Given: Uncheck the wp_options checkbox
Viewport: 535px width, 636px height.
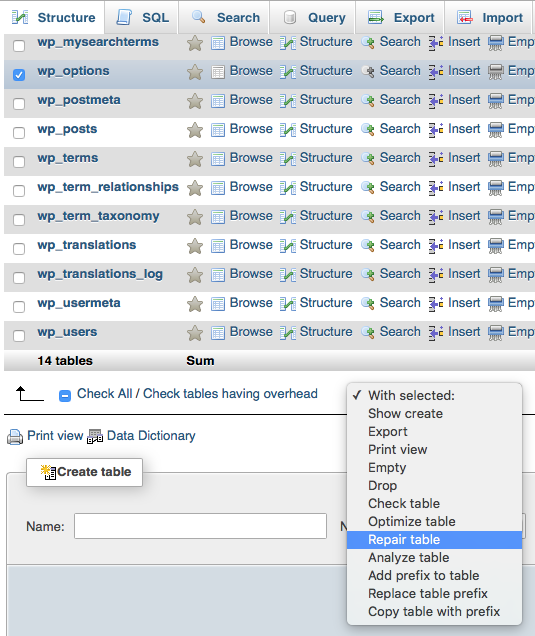Looking at the screenshot, I should 19,75.
